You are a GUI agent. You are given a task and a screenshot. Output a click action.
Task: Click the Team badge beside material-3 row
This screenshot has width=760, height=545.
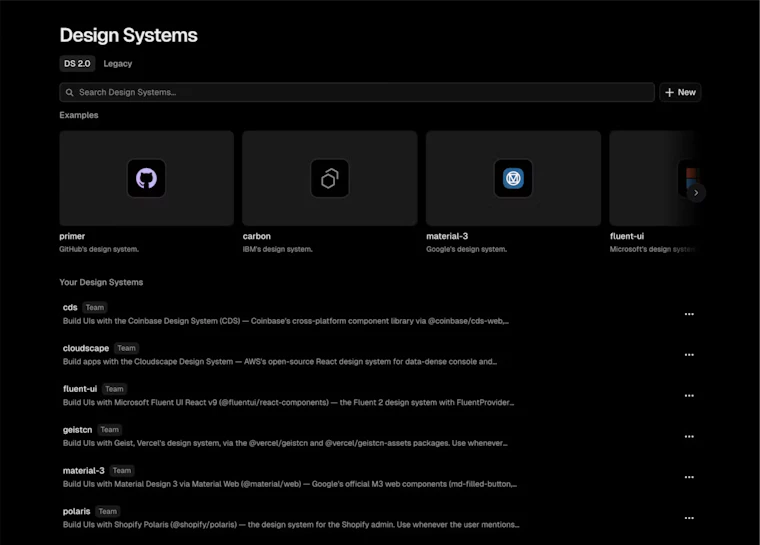[122, 470]
